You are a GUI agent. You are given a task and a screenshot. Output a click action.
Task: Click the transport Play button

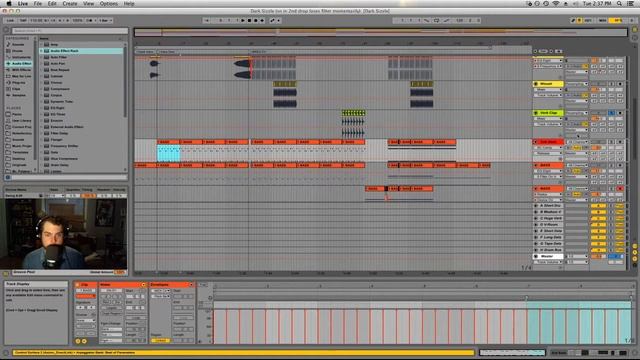click(x=243, y=20)
